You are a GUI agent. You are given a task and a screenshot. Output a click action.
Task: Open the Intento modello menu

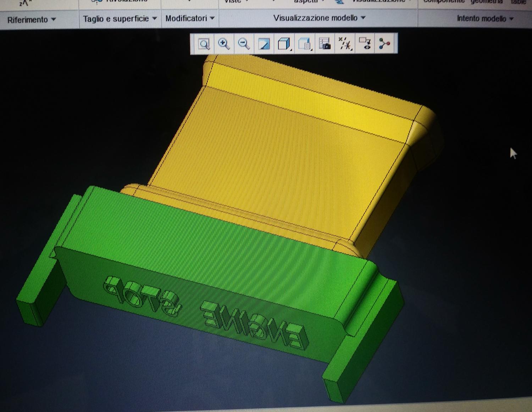click(x=485, y=18)
